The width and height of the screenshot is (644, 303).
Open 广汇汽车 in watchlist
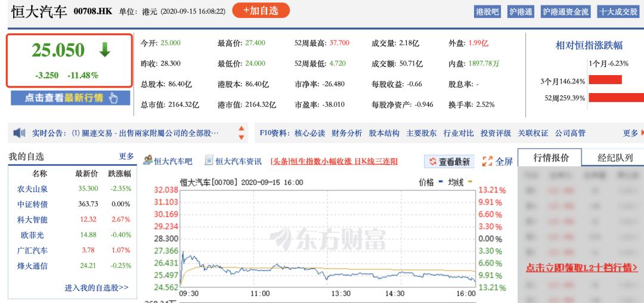tap(32, 251)
